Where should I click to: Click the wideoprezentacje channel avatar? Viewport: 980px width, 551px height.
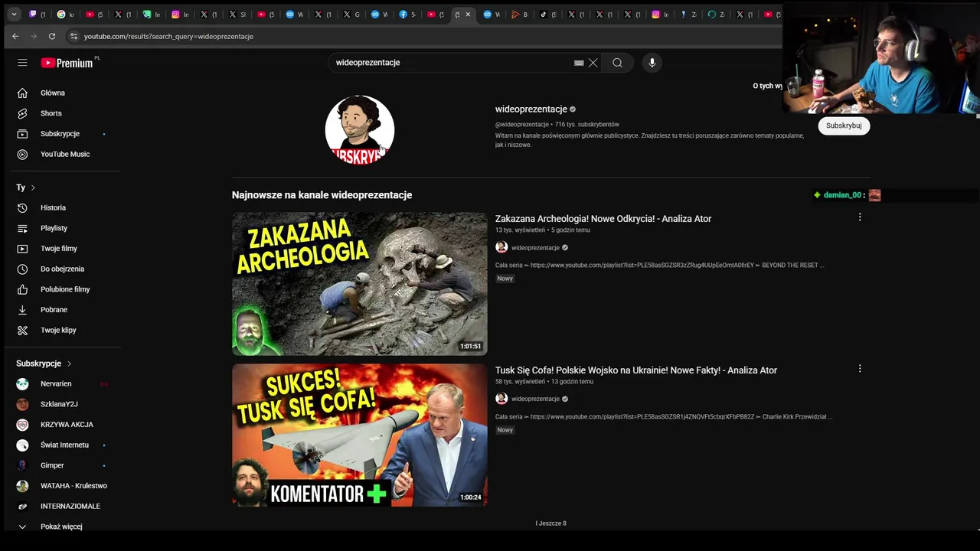click(360, 129)
